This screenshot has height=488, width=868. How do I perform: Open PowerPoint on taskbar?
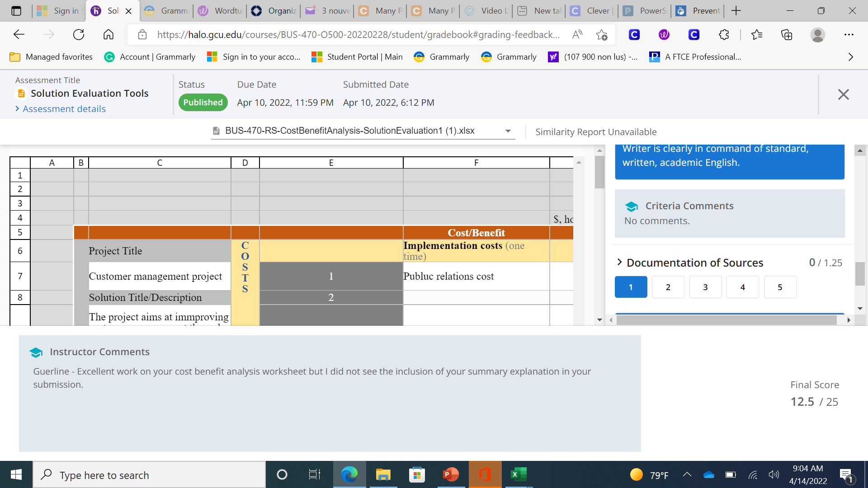pos(451,474)
